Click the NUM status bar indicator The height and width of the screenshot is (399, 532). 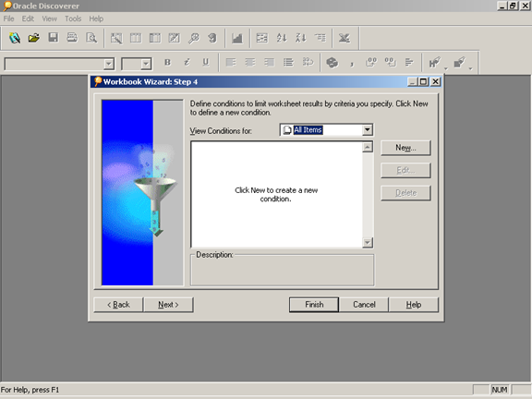click(500, 390)
